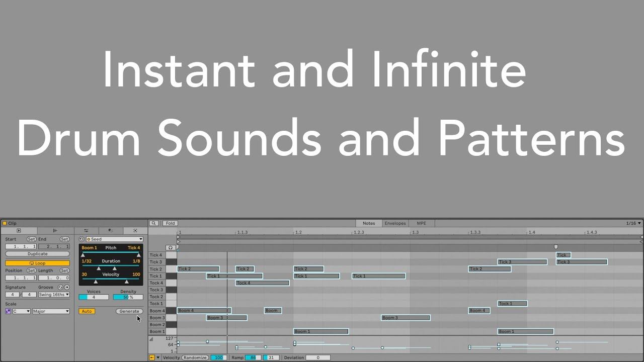Open the lane selector arrow beside Velocity
The width and height of the screenshot is (644, 362).
(158, 357)
